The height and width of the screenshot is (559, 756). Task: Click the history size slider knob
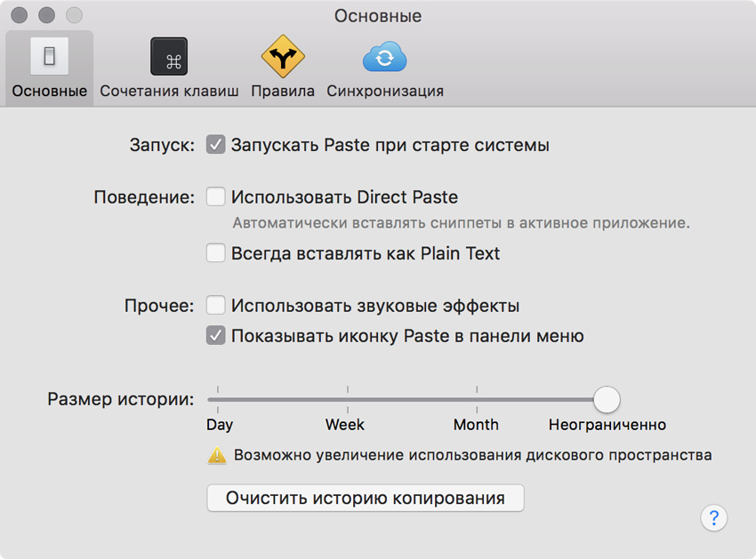click(607, 399)
